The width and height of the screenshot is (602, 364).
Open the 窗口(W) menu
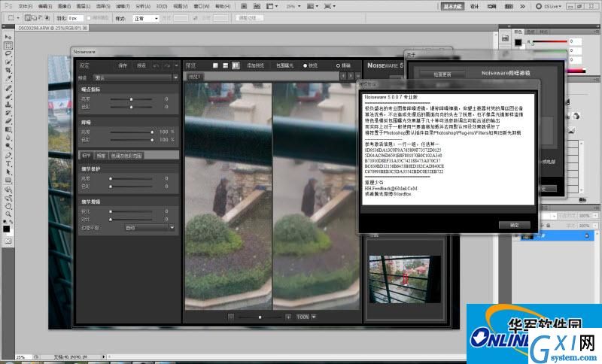click(202, 6)
